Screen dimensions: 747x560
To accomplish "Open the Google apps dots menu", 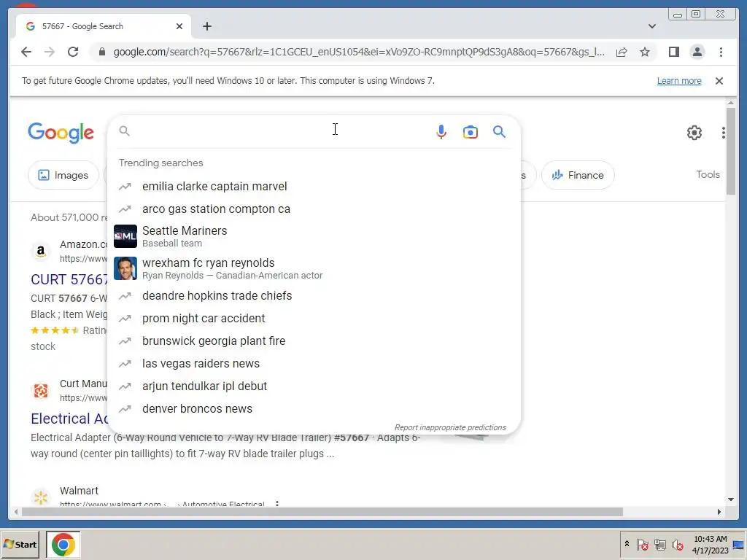I will coord(723,133).
